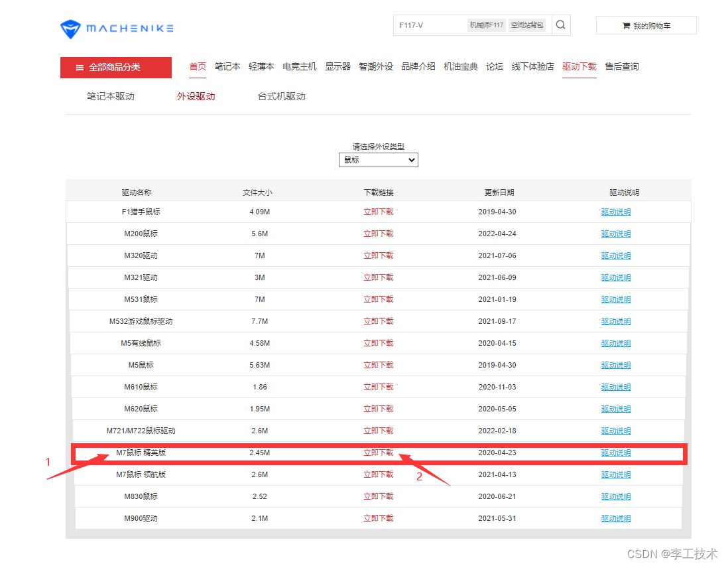728x566 pixels.
Task: Open the 机油宝典 navigation item
Action: [461, 66]
